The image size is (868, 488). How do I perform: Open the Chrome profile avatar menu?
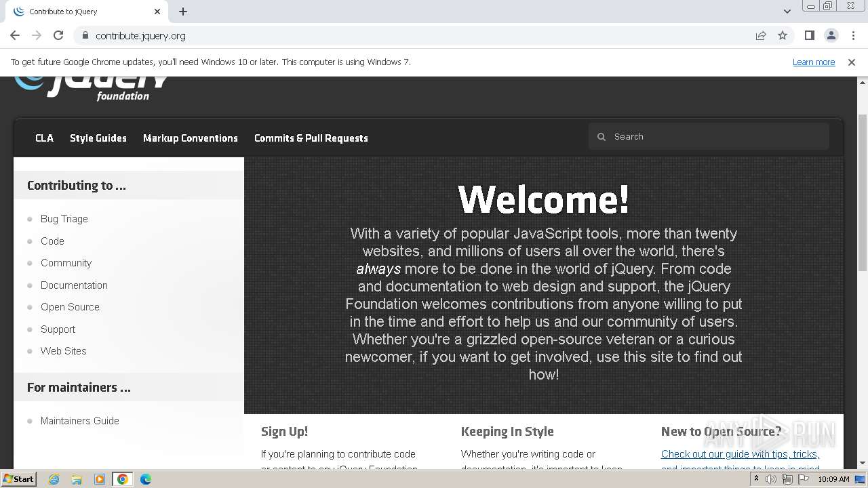pyautogui.click(x=831, y=35)
